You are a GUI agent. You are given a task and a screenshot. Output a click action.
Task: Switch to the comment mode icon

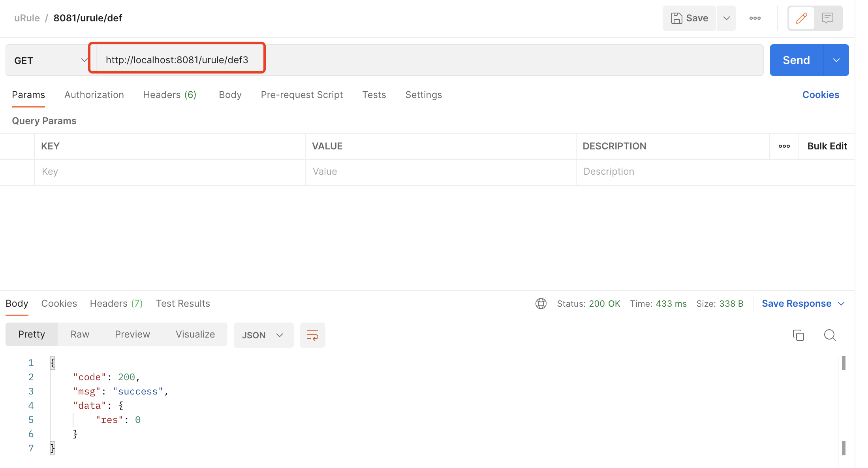[827, 18]
